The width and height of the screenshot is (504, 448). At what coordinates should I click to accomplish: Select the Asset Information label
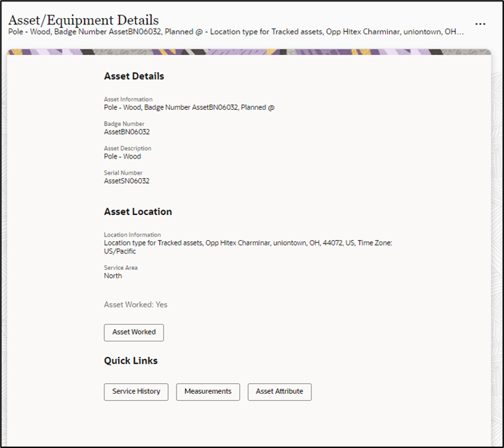[128, 99]
